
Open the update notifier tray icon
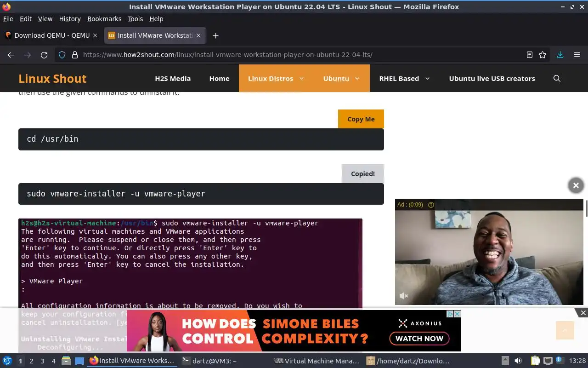[x=559, y=360]
